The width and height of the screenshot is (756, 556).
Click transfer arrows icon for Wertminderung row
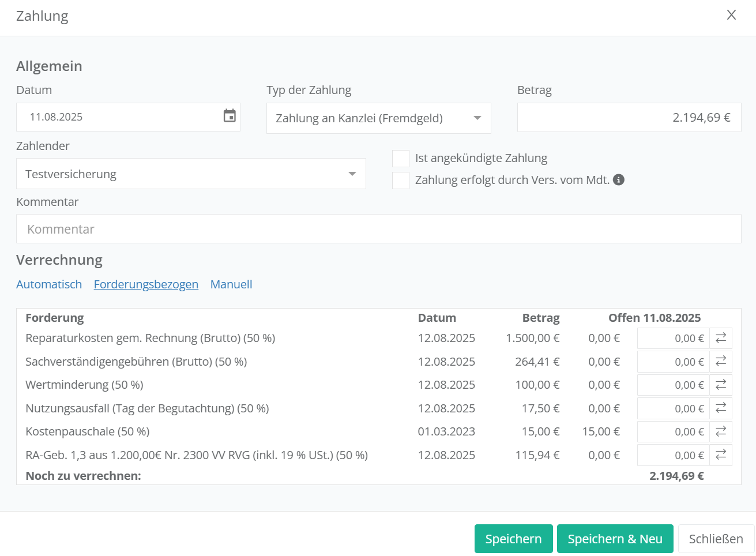pyautogui.click(x=721, y=385)
